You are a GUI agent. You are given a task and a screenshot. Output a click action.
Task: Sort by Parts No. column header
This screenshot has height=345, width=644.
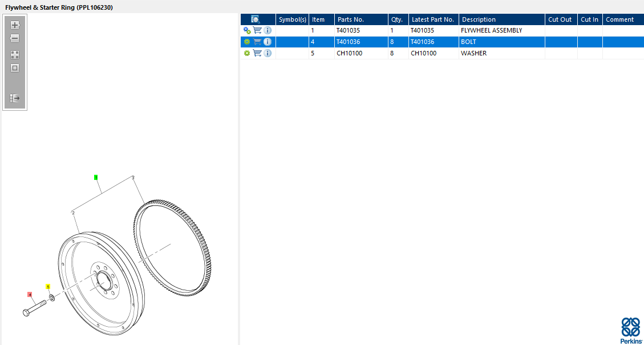coord(362,19)
